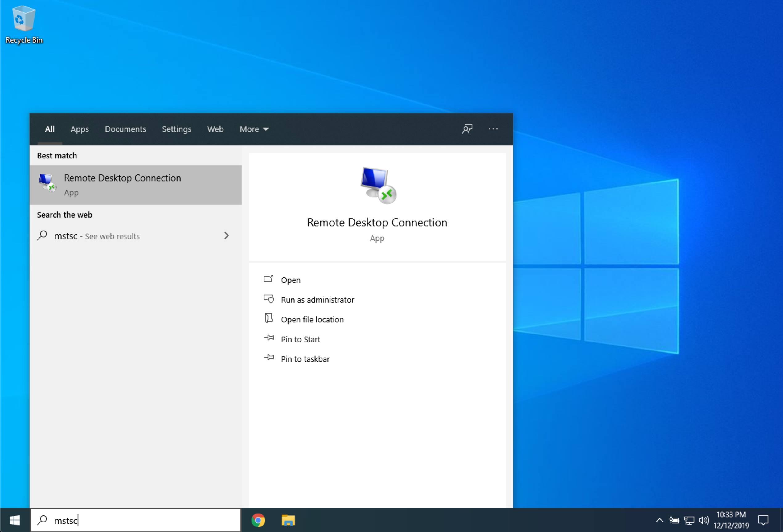
Task: Click the mstsc search input box
Action: (141, 520)
